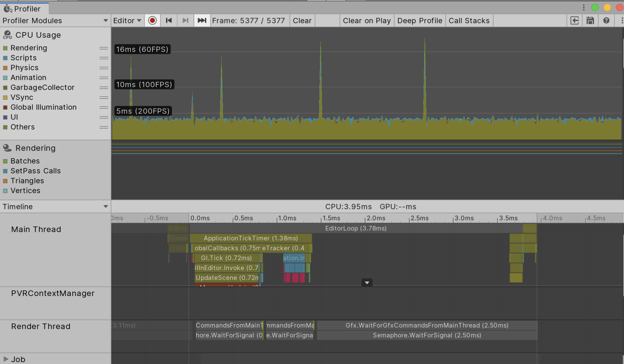Screen dimensions: 624x364
Task: Select the EditorLoop block in Main Thread
Action: tap(355, 228)
